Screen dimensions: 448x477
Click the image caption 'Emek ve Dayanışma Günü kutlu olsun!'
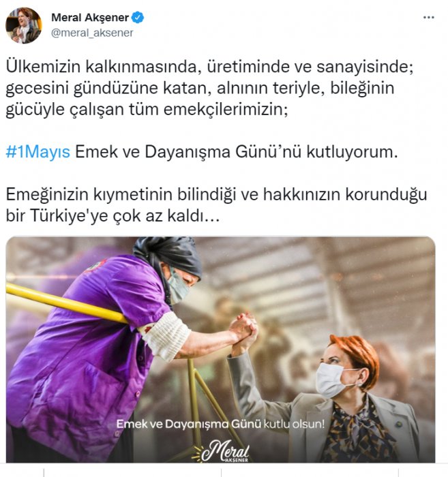click(x=220, y=424)
